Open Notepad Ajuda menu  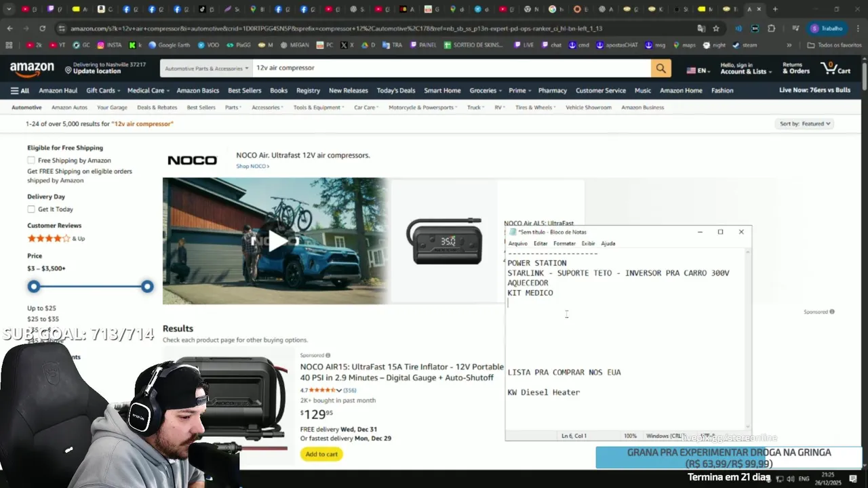pyautogui.click(x=608, y=243)
